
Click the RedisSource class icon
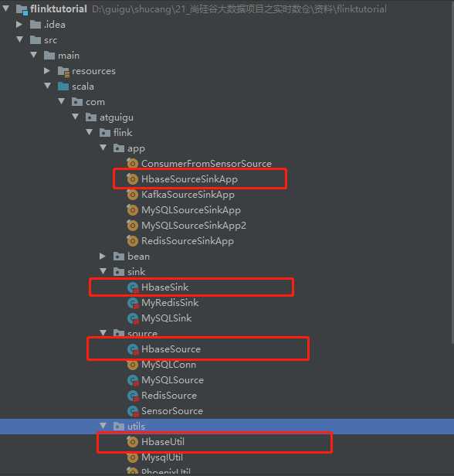(133, 396)
